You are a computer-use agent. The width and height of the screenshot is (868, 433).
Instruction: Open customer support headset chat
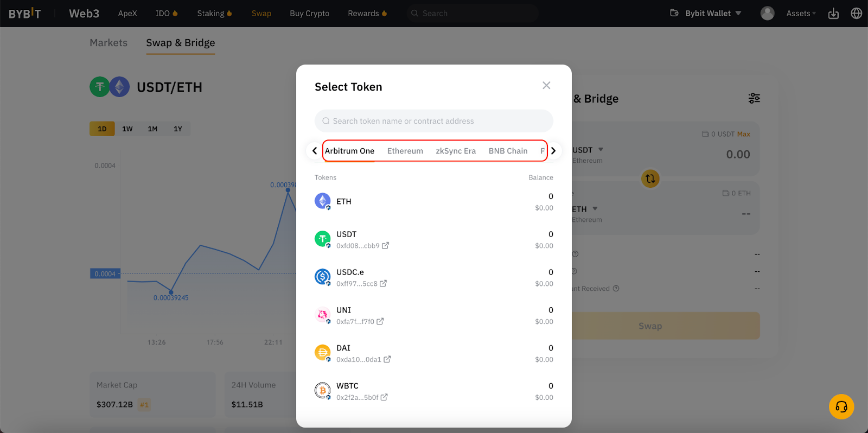[x=841, y=407]
